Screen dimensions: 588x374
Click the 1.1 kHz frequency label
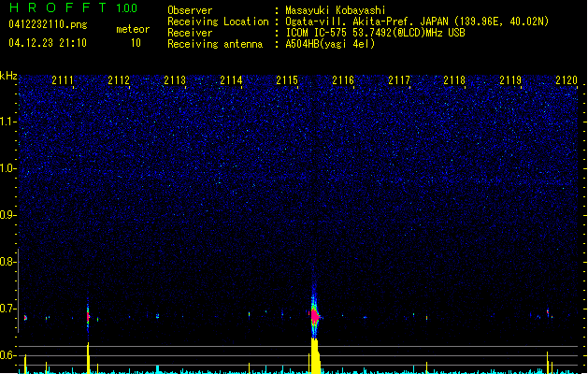tap(8, 122)
